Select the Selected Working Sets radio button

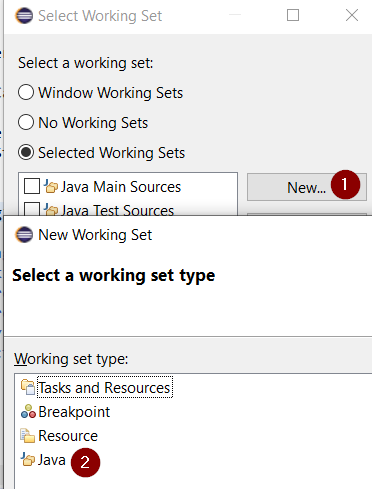tap(26, 153)
